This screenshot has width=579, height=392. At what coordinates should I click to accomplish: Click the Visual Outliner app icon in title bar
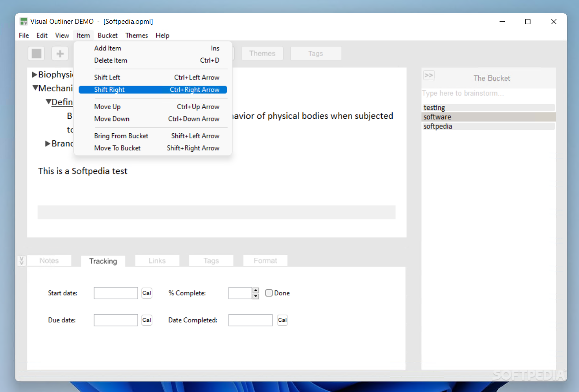pyautogui.click(x=24, y=21)
